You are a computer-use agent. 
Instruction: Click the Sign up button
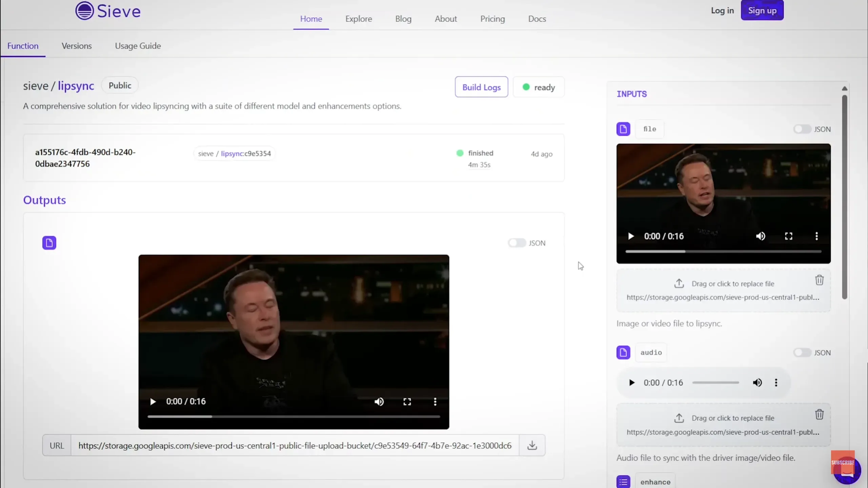pos(762,11)
